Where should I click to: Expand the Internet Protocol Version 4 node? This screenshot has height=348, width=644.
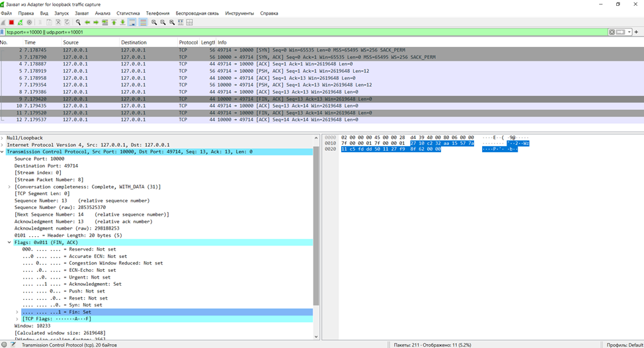click(3, 145)
